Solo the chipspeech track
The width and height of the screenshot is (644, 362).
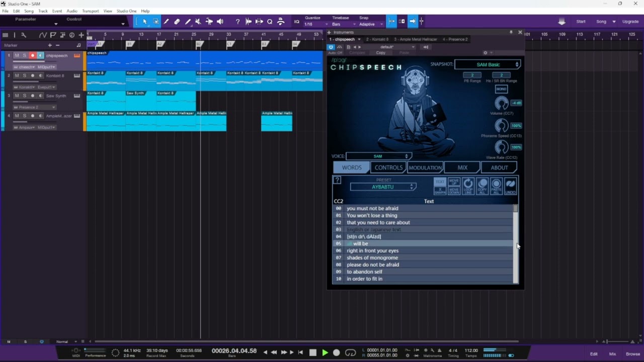pos(24,55)
